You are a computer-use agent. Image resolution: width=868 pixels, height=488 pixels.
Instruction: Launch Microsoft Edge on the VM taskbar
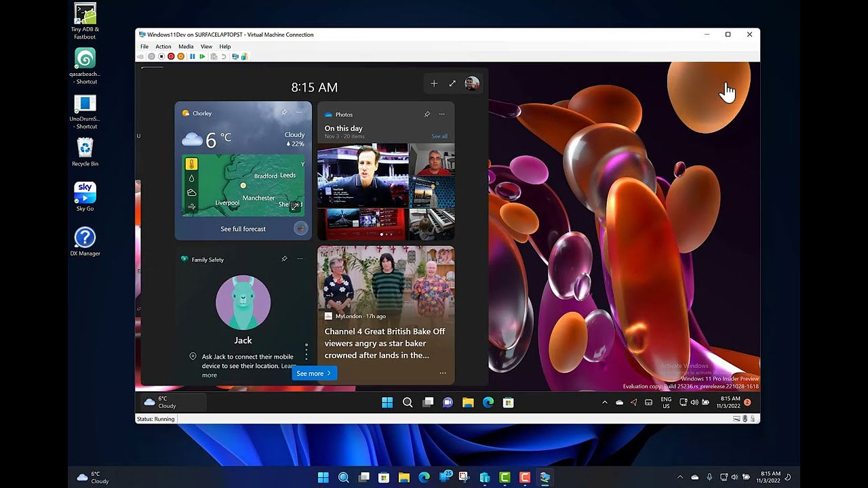point(488,403)
